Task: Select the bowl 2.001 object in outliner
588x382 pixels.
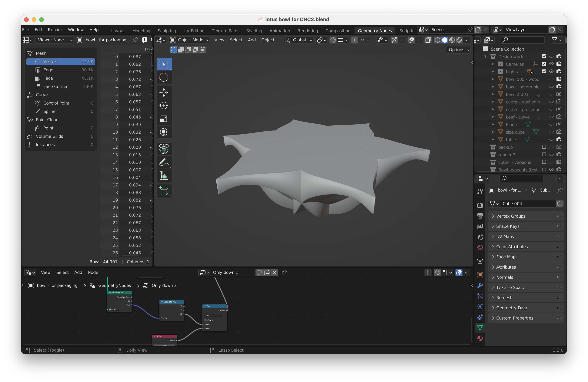Action: pos(517,94)
